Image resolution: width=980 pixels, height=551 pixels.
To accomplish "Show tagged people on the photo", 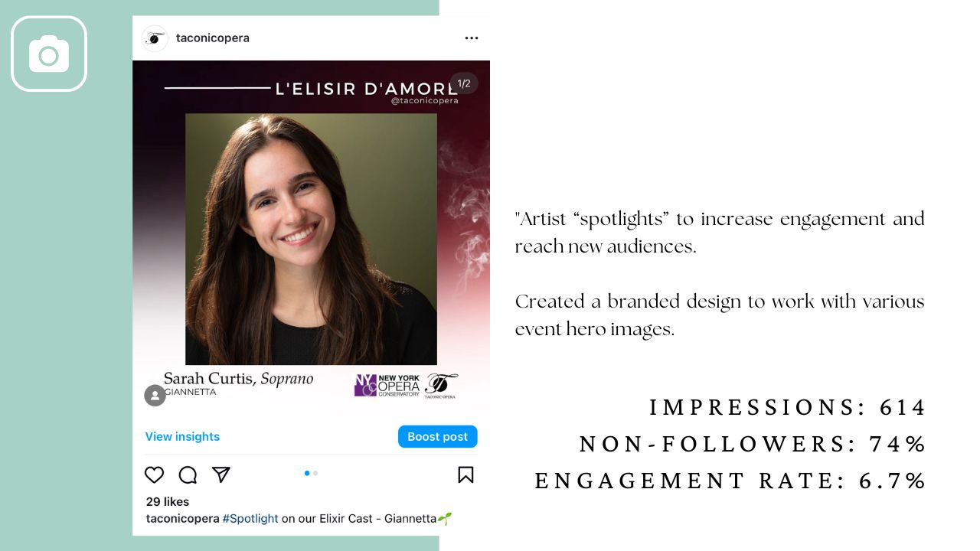I will tap(155, 395).
